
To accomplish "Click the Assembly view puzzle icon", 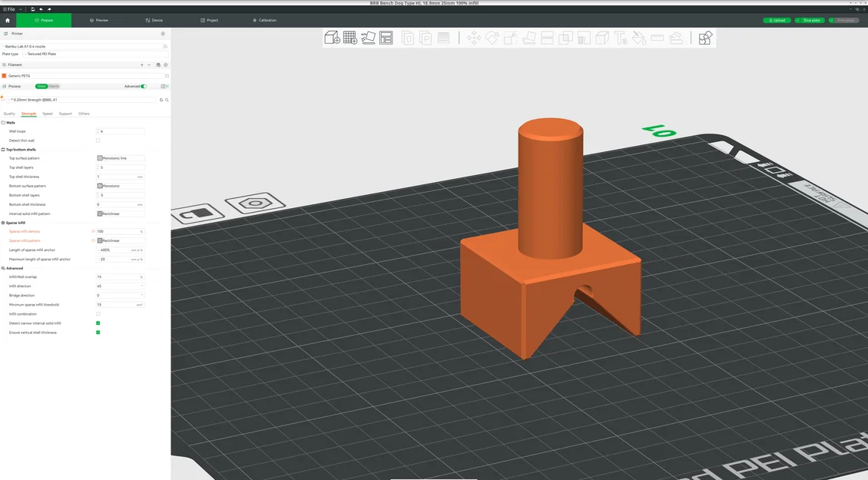I will coord(704,38).
